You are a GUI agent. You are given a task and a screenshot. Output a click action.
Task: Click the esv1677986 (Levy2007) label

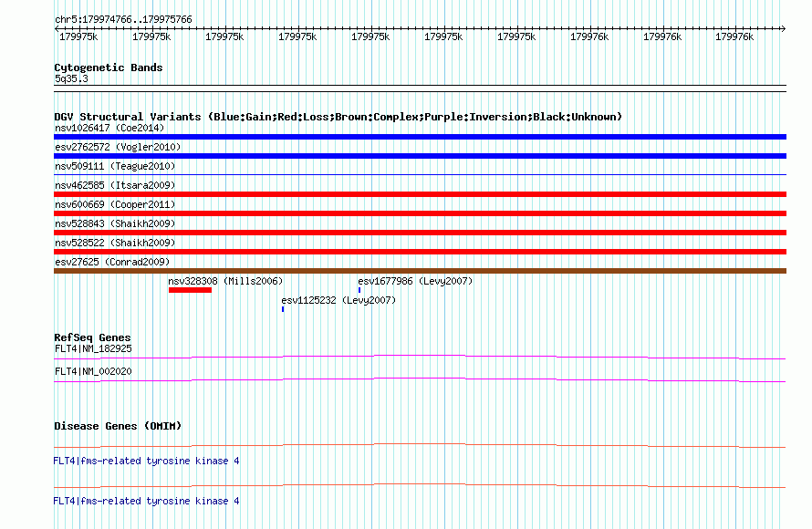[x=415, y=281]
